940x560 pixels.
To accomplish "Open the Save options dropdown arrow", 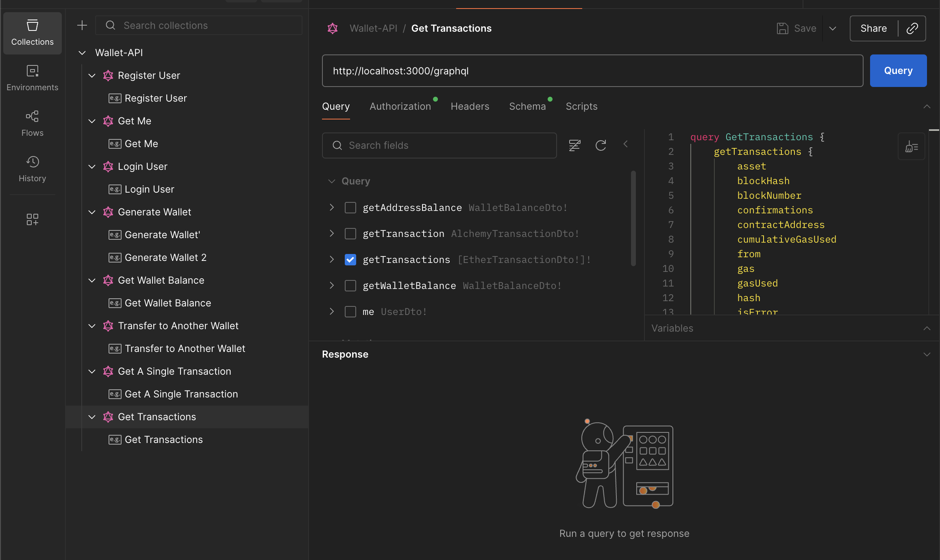I will (832, 28).
